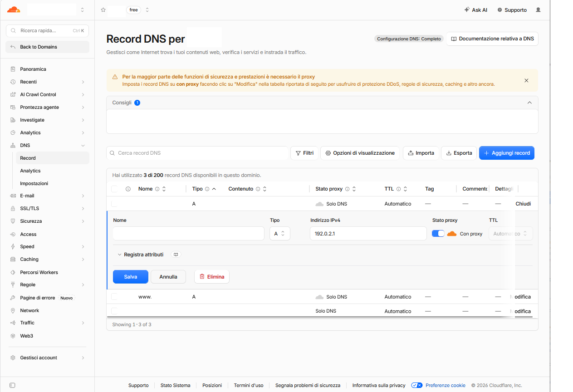The height and width of the screenshot is (392, 573).
Task: Click the info icon beside Nome column
Action: (157, 189)
